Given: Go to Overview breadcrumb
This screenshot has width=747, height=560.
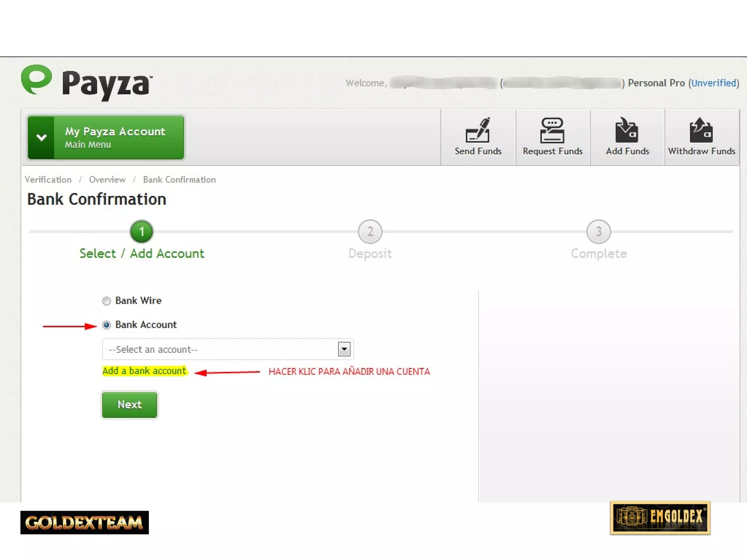Looking at the screenshot, I should [107, 180].
